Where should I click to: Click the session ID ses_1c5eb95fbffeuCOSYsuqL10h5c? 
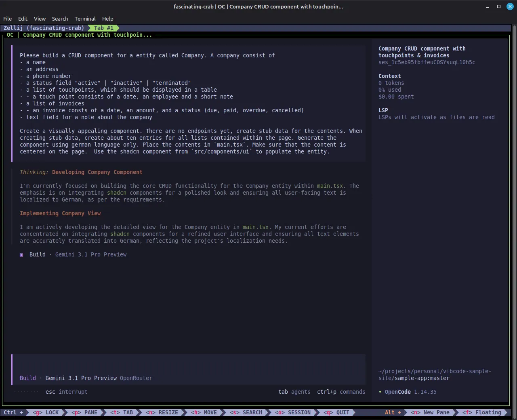(427, 62)
